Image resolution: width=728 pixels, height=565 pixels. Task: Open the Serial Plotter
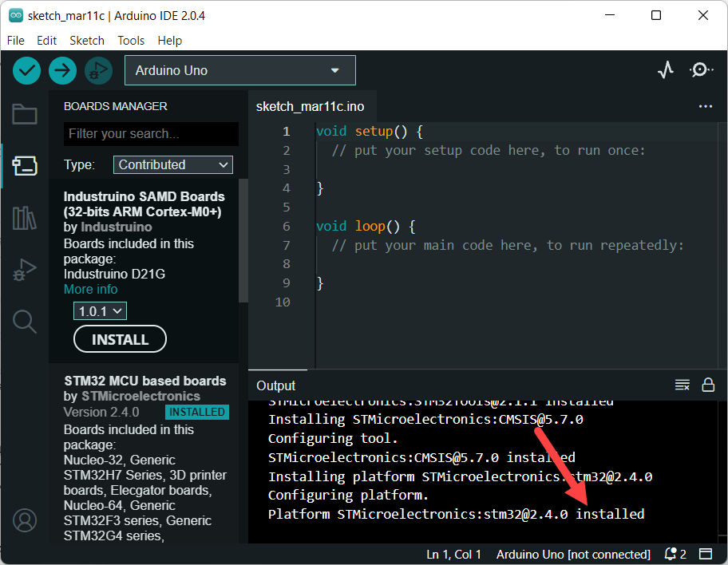point(666,70)
